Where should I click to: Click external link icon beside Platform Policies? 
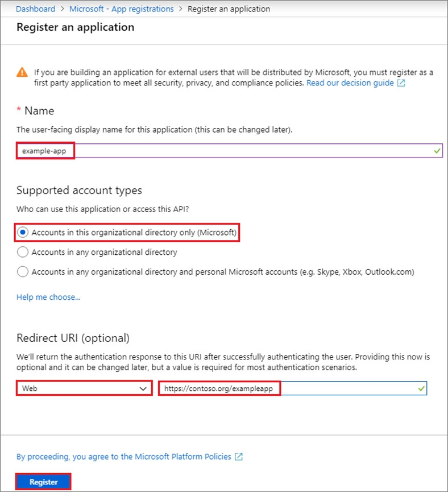[x=239, y=457]
